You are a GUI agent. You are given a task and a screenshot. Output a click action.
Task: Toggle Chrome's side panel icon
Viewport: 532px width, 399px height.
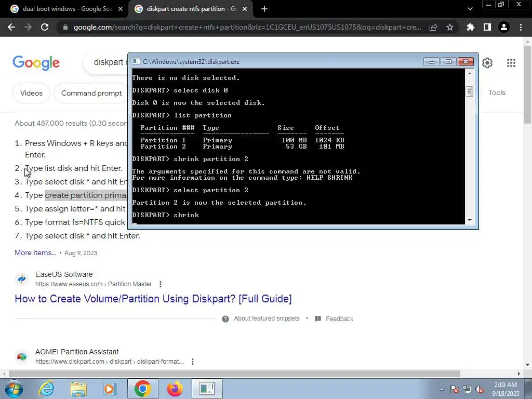click(x=487, y=27)
